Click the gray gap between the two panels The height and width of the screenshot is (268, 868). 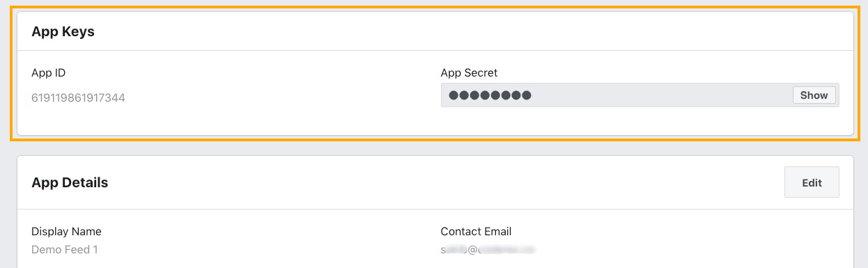coord(434,148)
